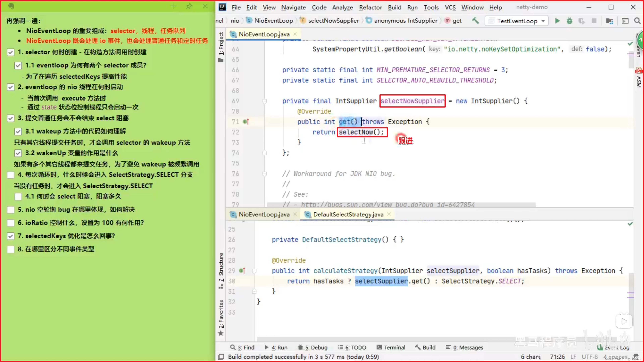Click the UTF-8 encoding indicator
The image size is (644, 362).
[x=589, y=357]
